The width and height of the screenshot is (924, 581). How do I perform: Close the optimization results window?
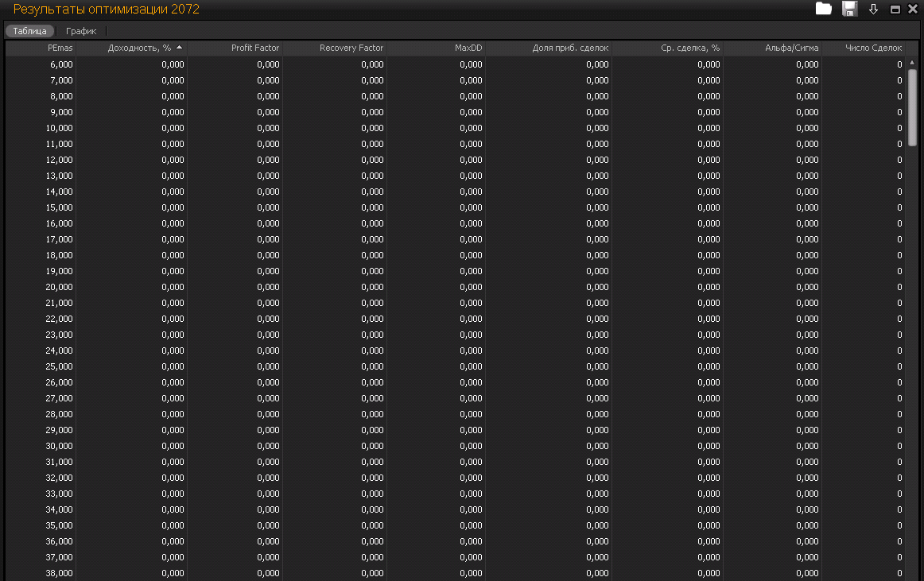click(912, 10)
